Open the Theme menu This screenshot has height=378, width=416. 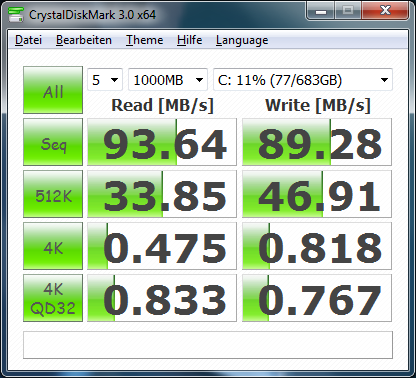coord(145,40)
